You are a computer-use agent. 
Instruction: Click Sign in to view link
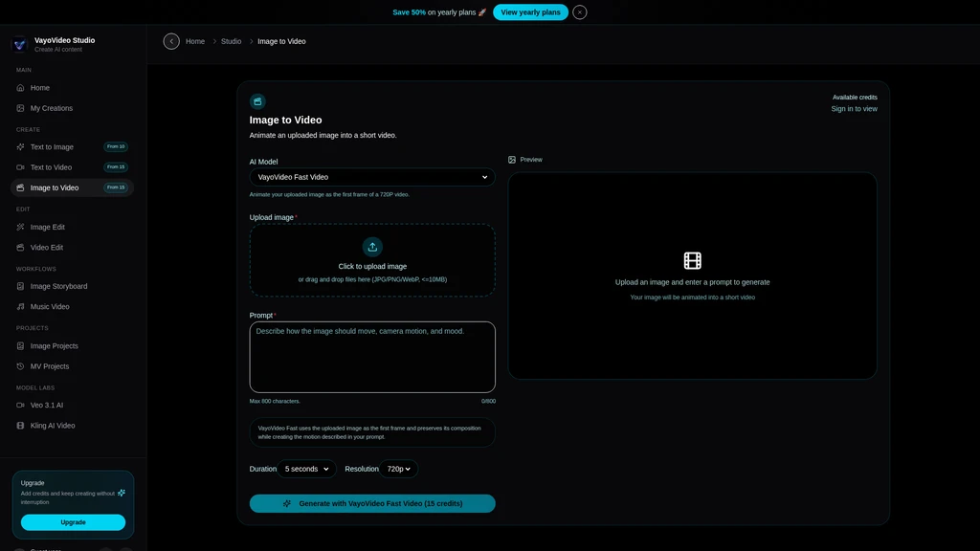pos(854,109)
